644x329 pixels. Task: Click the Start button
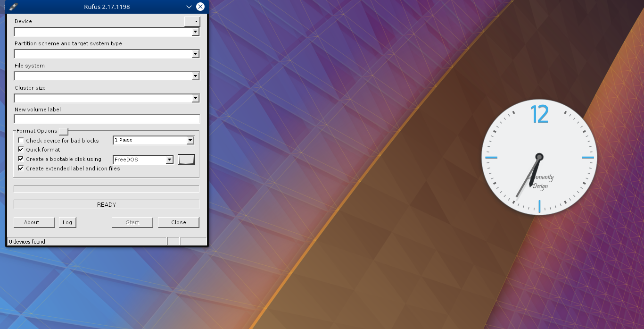[x=132, y=222]
